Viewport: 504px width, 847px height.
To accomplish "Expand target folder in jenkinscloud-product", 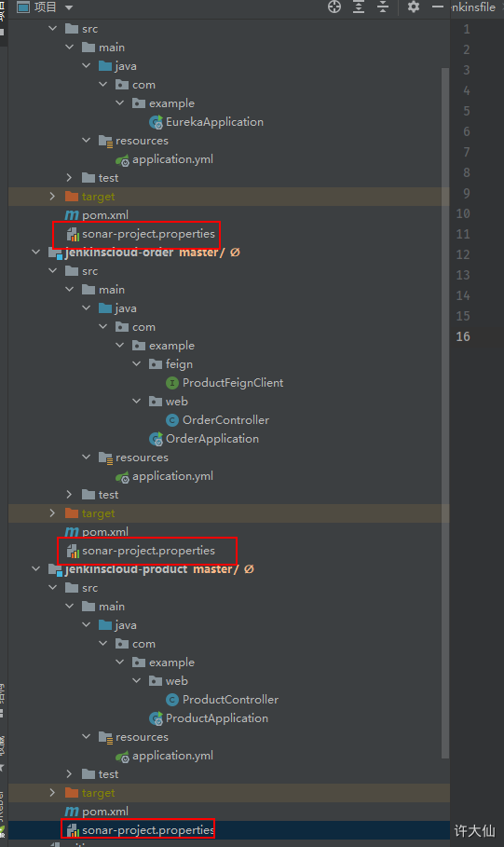I will pyautogui.click(x=52, y=792).
